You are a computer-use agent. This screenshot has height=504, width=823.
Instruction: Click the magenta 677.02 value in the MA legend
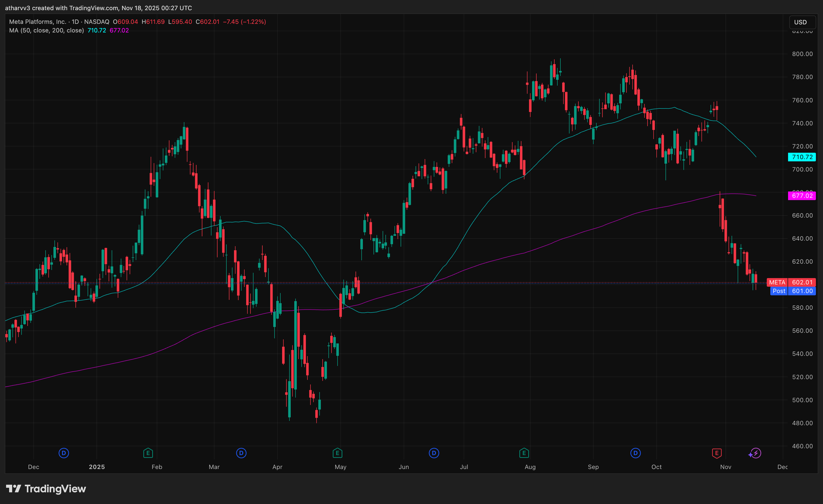pos(119,30)
